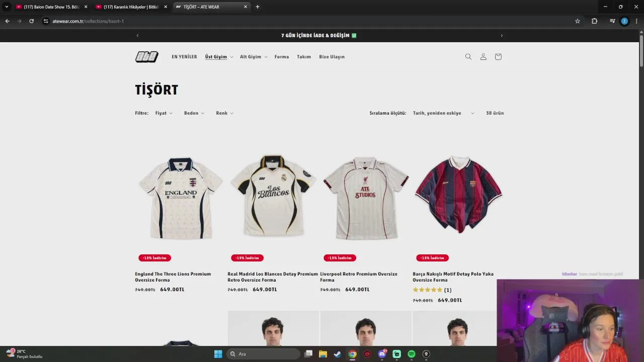Open Discord from taskbar
Image resolution: width=644 pixels, height=362 pixels.
(x=382, y=354)
